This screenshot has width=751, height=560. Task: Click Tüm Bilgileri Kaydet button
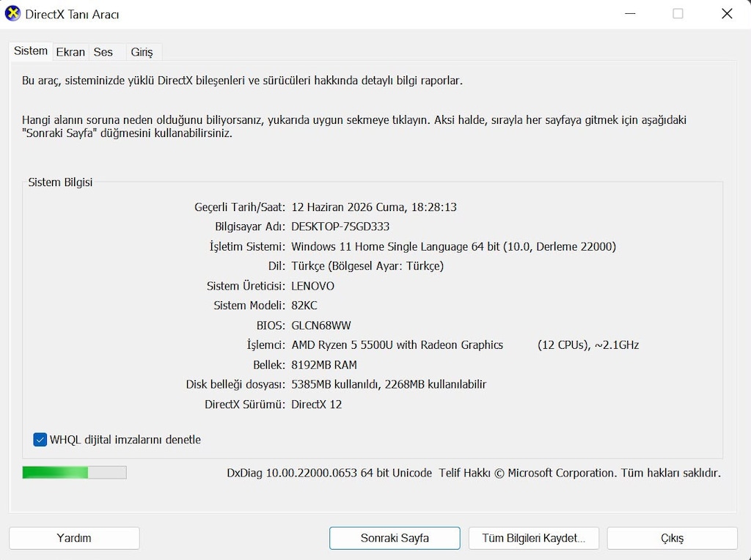tap(534, 538)
